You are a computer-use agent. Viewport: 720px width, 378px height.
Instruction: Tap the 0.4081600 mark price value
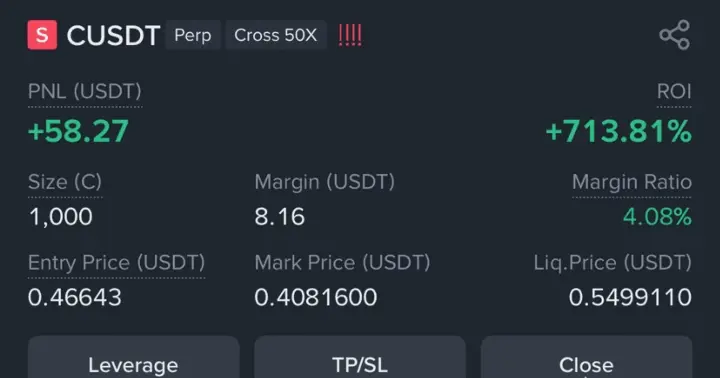[316, 297]
